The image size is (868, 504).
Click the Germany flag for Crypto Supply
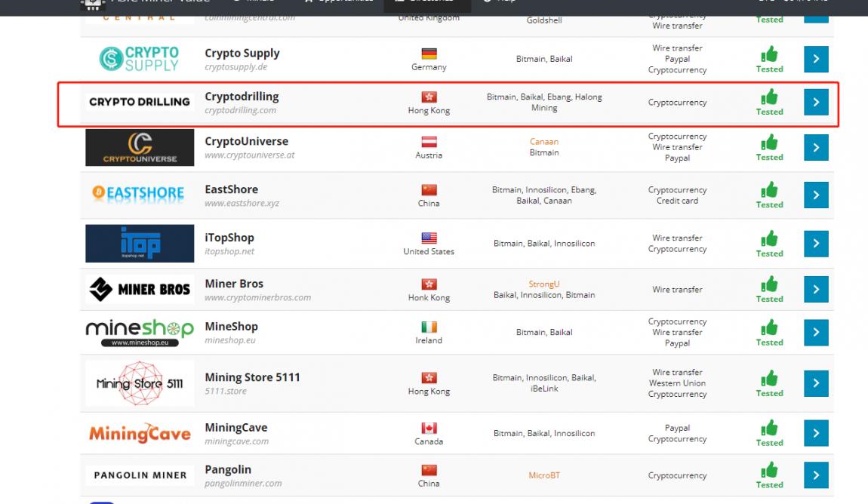[429, 54]
